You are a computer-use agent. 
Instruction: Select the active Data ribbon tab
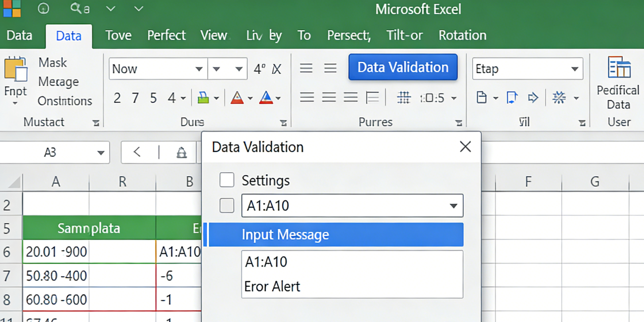pyautogui.click(x=69, y=36)
